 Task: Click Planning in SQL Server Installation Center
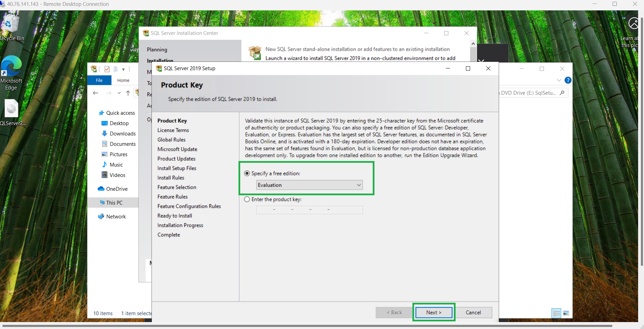157,50
